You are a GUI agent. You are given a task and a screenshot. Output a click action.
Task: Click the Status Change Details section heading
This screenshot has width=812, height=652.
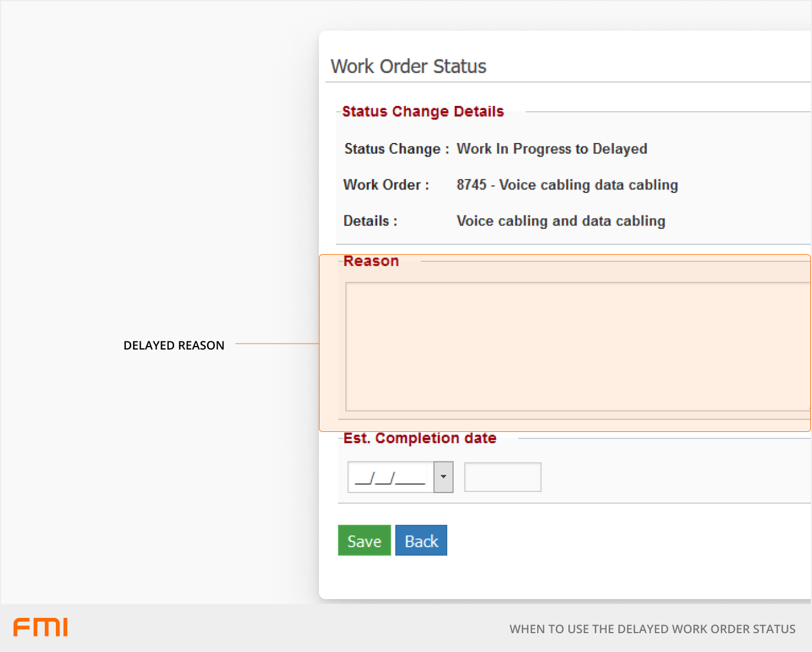point(422,112)
